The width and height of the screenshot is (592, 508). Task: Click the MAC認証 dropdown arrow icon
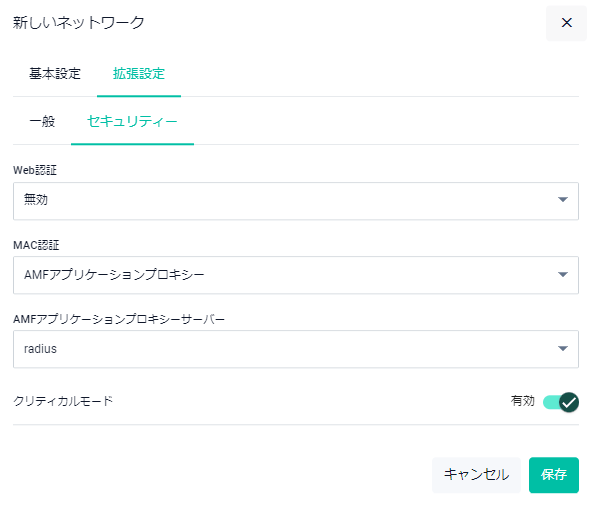pos(563,274)
